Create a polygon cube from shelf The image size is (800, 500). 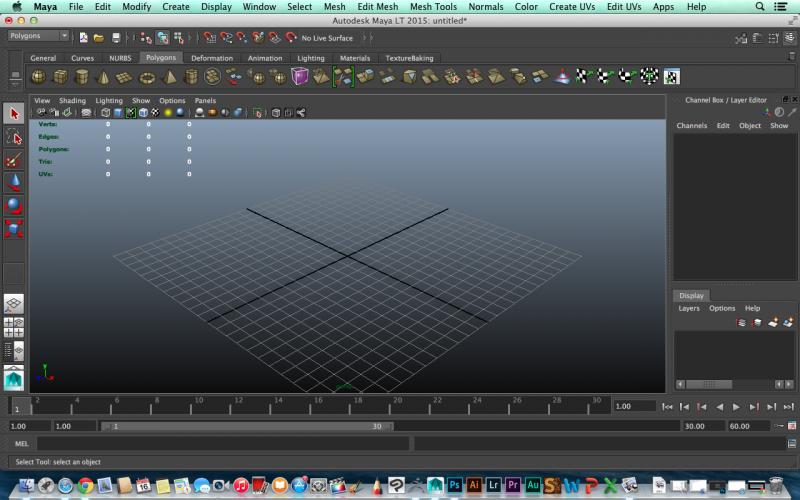tap(60, 77)
